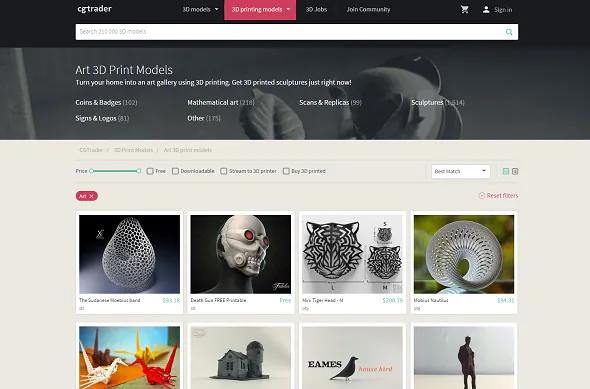590x389 pixels.
Task: Remove the Art filter tag
Action: point(91,196)
